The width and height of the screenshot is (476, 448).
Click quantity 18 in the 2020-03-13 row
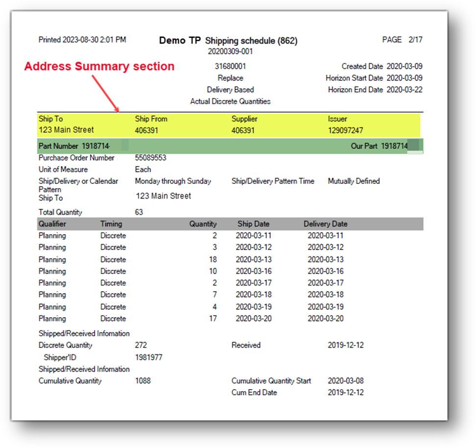(x=213, y=260)
